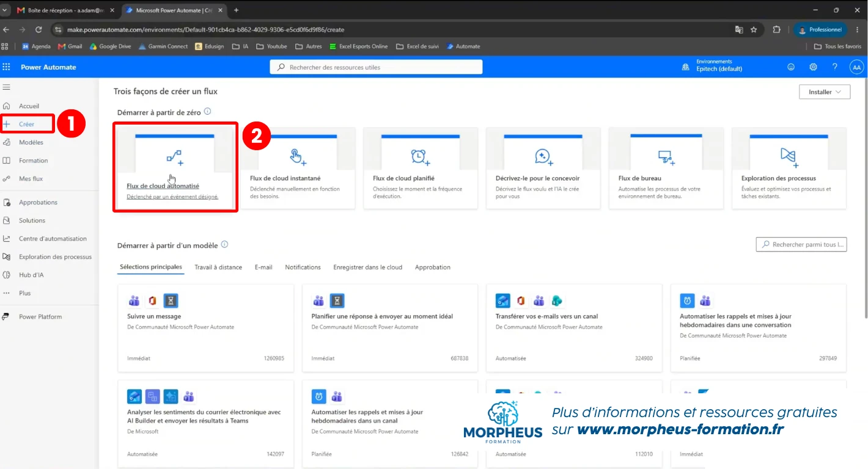Screen dimensions: 868x469
Task: Open the Environnements Epitech (default) picker
Action: pyautogui.click(x=712, y=66)
